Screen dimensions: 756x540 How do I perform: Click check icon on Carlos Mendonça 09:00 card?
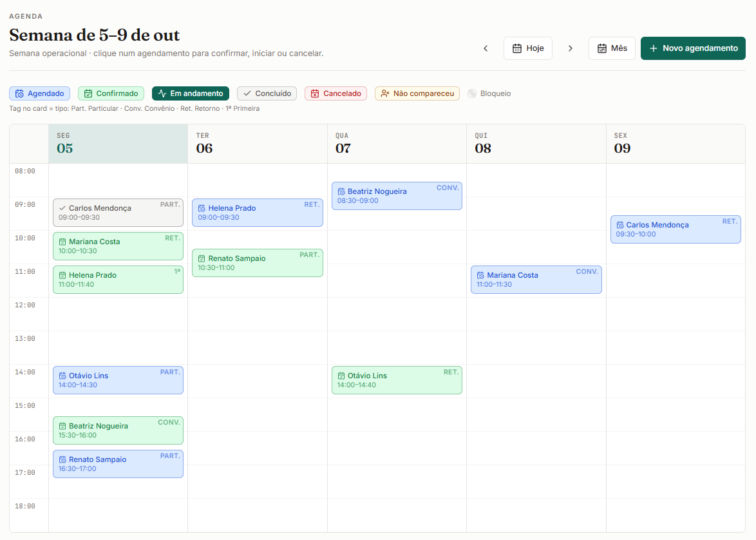[x=62, y=209]
